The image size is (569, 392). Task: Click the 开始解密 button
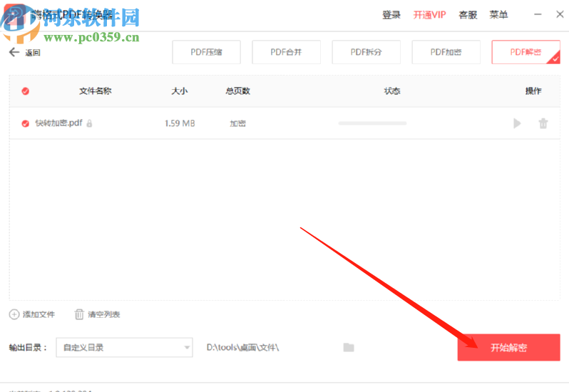point(509,347)
